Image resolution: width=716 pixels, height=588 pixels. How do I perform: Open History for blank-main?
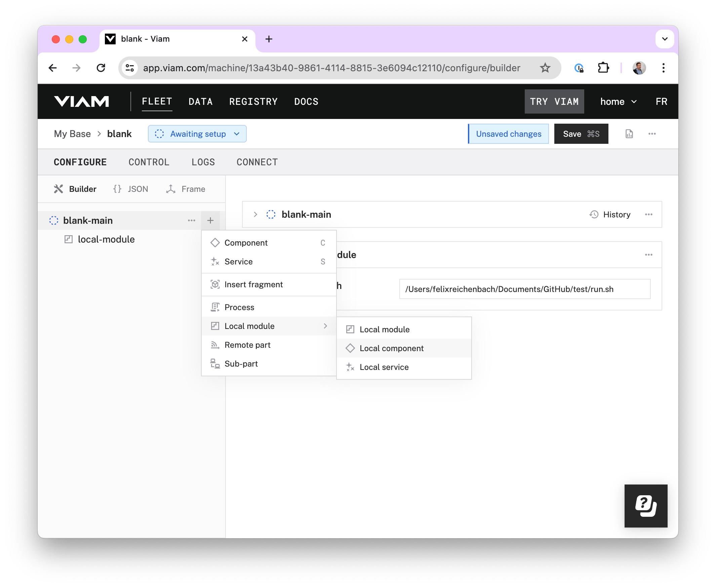[609, 214]
